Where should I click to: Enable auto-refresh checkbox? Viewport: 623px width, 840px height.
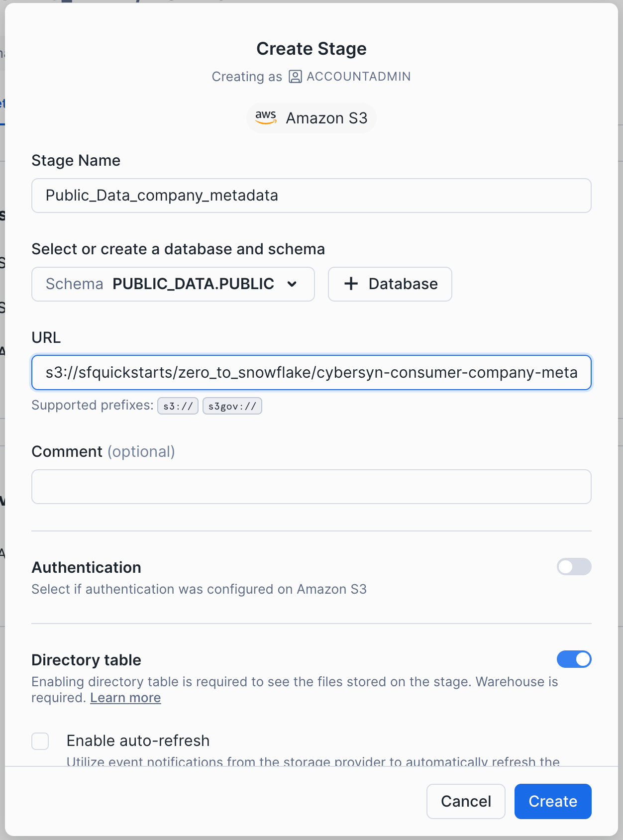click(x=40, y=741)
